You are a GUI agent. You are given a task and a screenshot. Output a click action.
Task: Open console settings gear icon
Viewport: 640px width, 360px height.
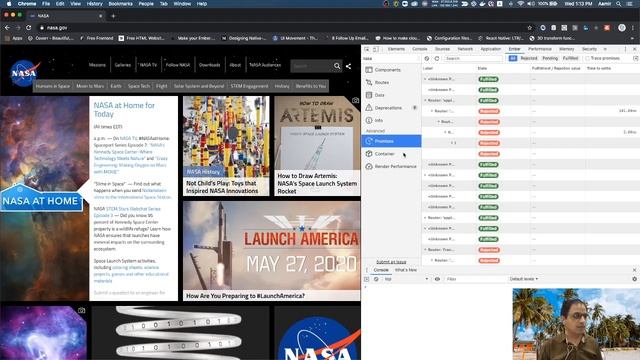(x=634, y=279)
